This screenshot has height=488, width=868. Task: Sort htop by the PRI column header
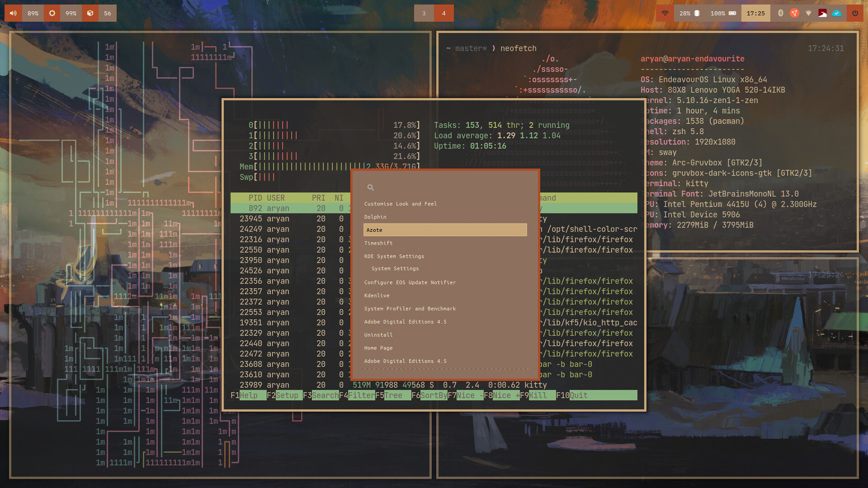pyautogui.click(x=319, y=198)
